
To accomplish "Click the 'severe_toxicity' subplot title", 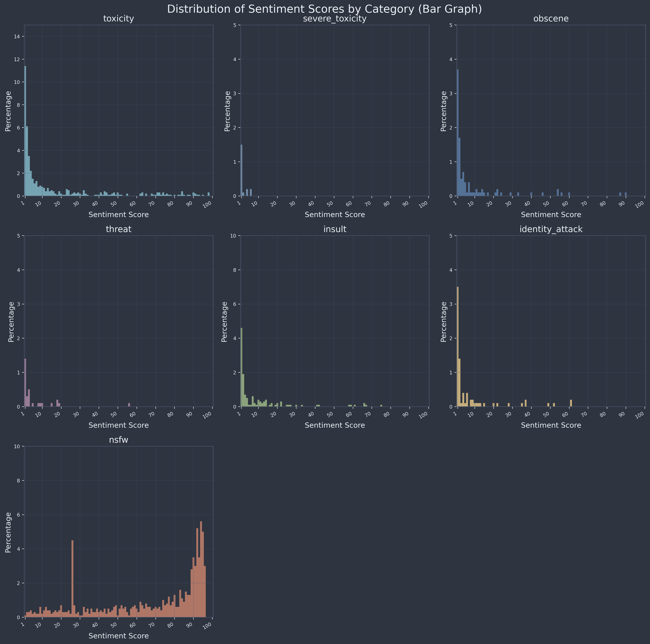I will [335, 19].
